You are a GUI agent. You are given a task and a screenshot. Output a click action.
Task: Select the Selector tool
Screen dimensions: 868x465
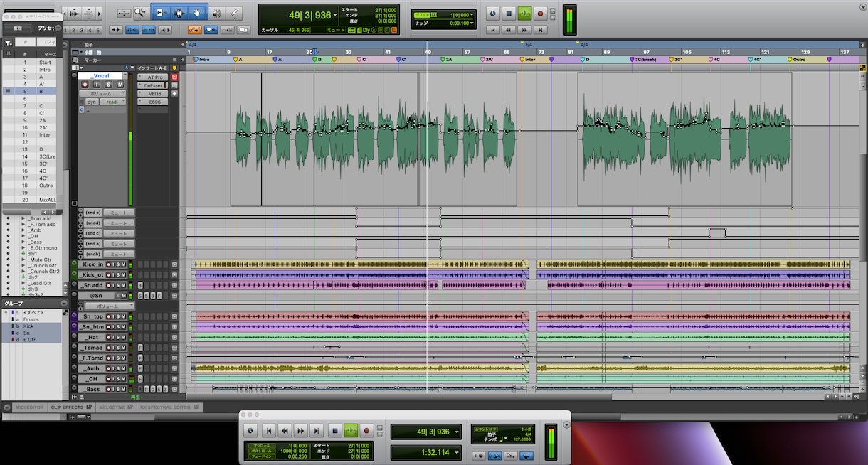(179, 13)
